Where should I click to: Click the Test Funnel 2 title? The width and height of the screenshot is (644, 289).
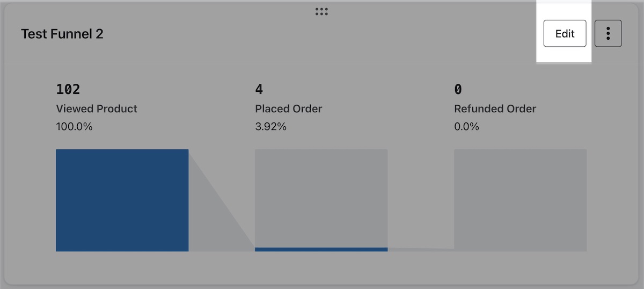(62, 34)
